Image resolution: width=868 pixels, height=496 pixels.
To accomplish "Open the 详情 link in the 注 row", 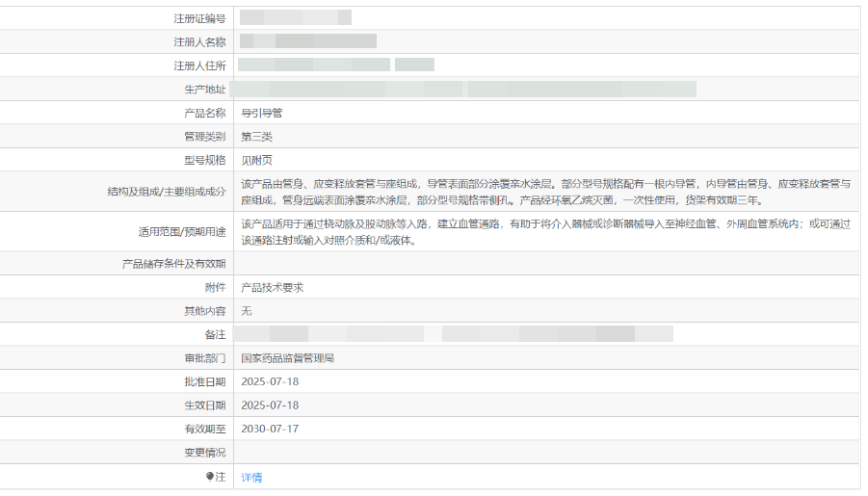I will pyautogui.click(x=251, y=477).
